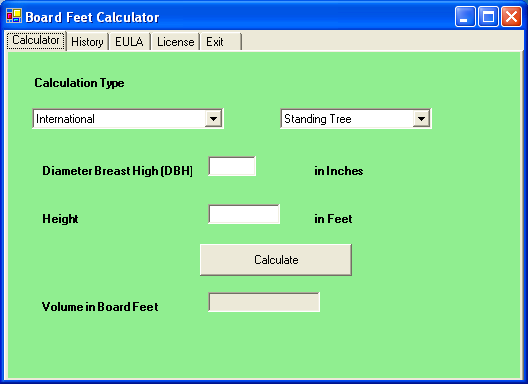Focus the Diameter Breast High input field
The image size is (528, 384).
232,166
